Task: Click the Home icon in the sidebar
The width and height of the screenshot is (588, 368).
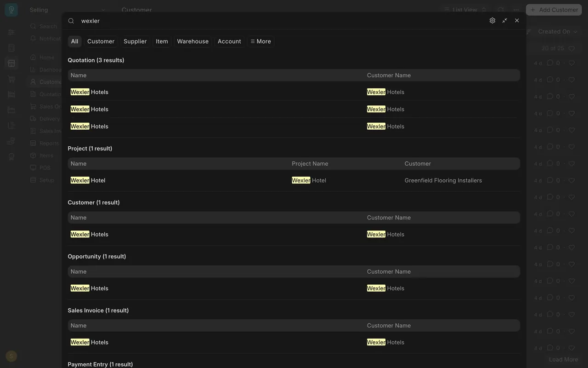Action: pyautogui.click(x=33, y=57)
